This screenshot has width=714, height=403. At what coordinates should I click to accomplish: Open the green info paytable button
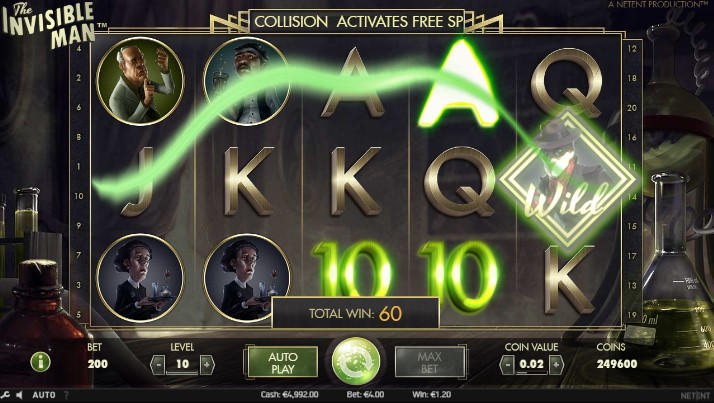pos(40,362)
